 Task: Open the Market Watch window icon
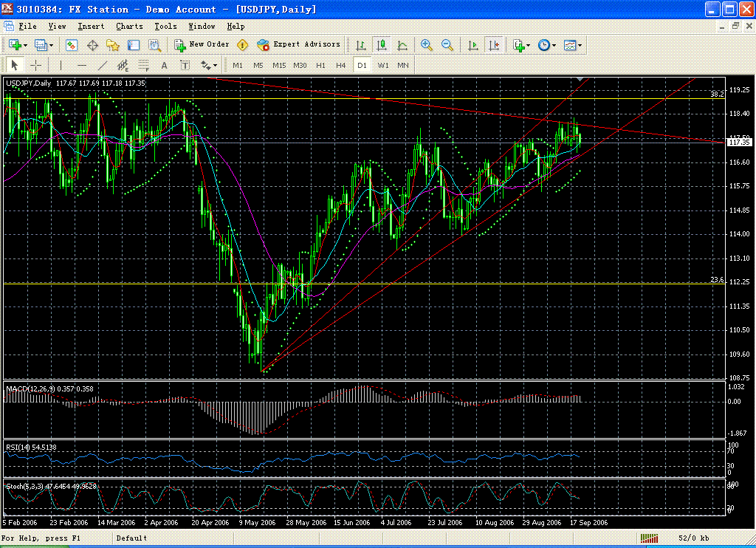(x=72, y=45)
